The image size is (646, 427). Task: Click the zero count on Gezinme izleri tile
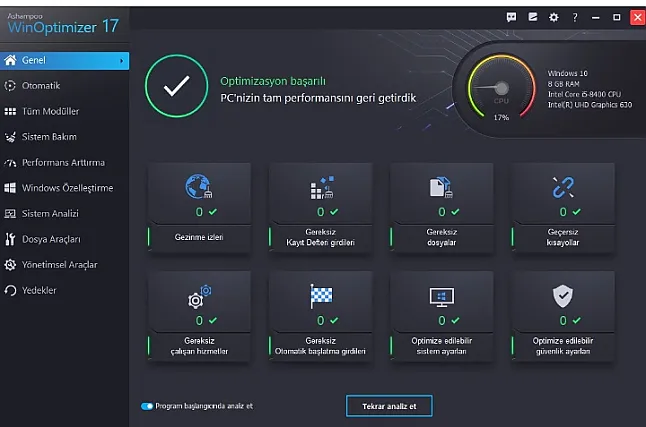tap(199, 212)
